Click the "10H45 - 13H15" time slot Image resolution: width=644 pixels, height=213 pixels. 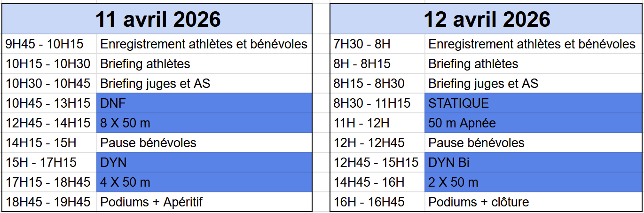pos(49,103)
